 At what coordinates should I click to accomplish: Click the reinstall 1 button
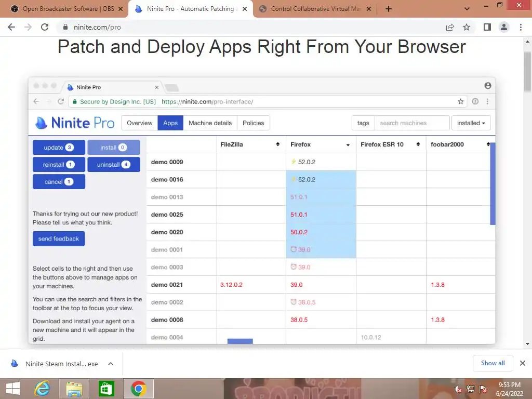tap(59, 165)
